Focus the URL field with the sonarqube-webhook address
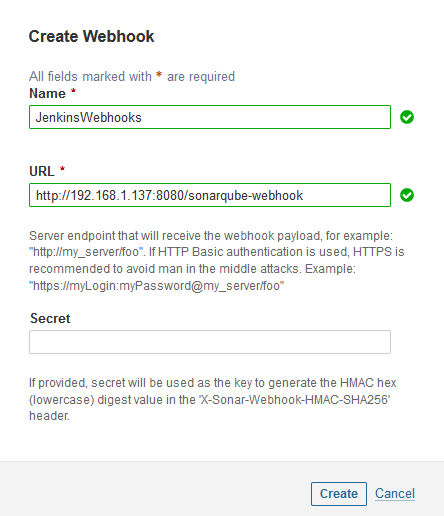Image resolution: width=444 pixels, height=516 pixels. [210, 195]
